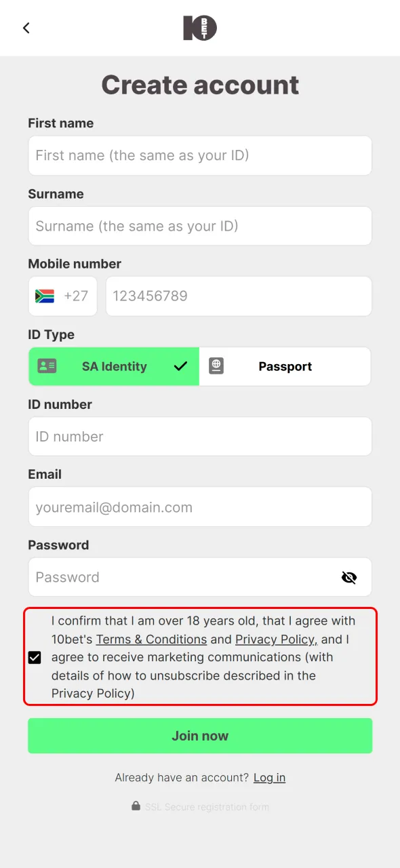Click the SSL padlock icon at bottom
Screen dimensions: 400x868
(136, 807)
